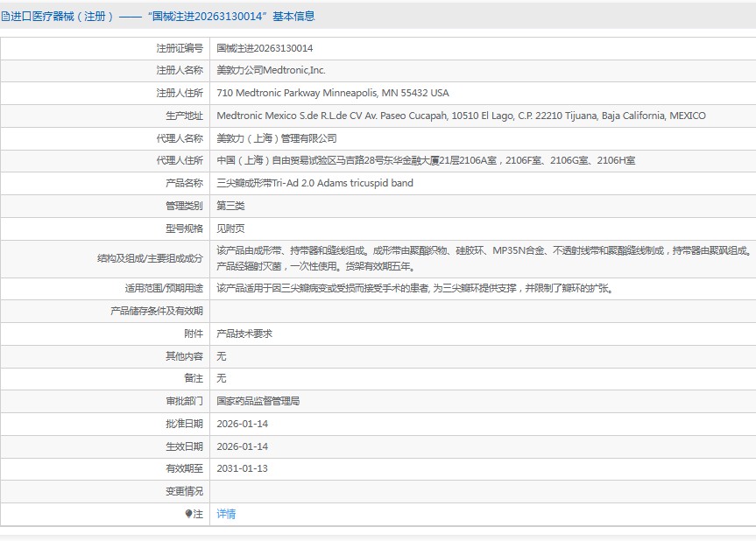Image resolution: width=756 pixels, height=541 pixels.
Task: Click the production address Medtronic Mexico S.de R.L.de CV
Action: click(x=461, y=116)
